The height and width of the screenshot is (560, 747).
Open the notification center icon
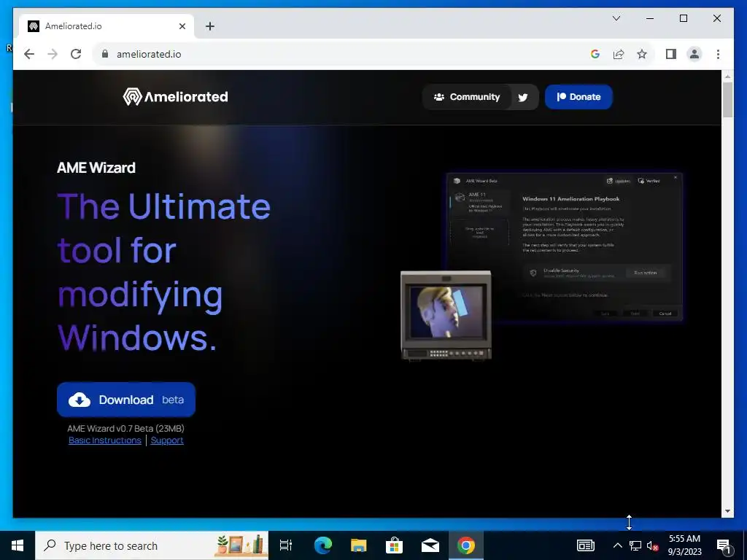pyautogui.click(x=724, y=545)
